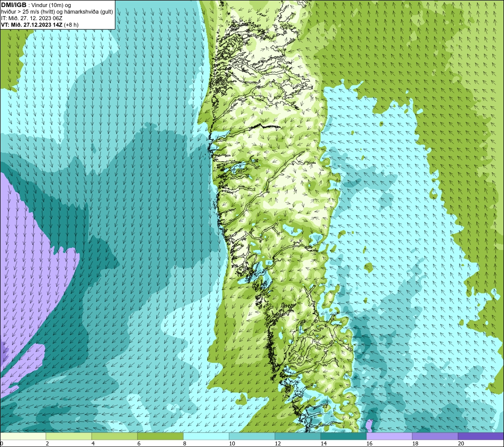The image size is (504, 447).
Task: Click the 'VT: Mið. 27.12.2023 14Z' valid time
Action: pyautogui.click(x=32, y=25)
